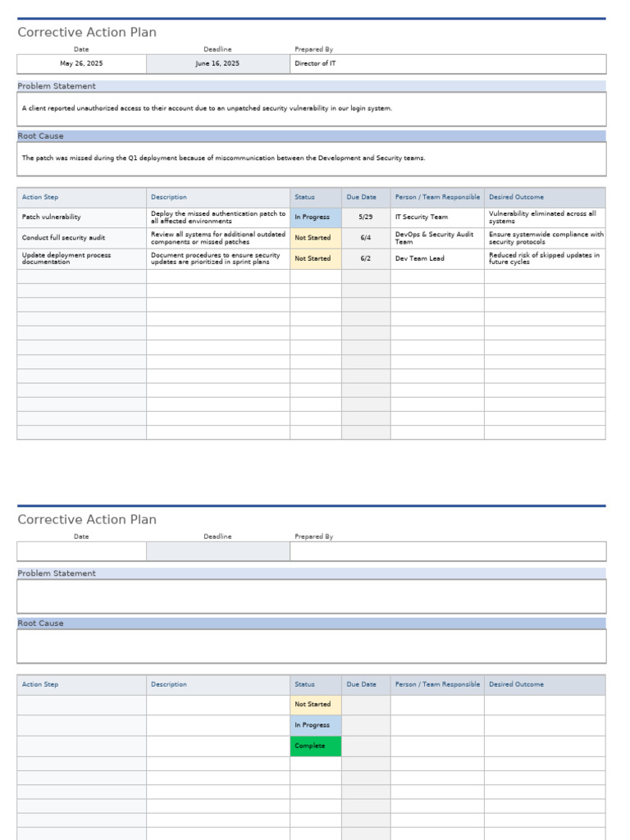Select 'Conduct full security audit' action step
630x840 pixels.
(x=81, y=238)
